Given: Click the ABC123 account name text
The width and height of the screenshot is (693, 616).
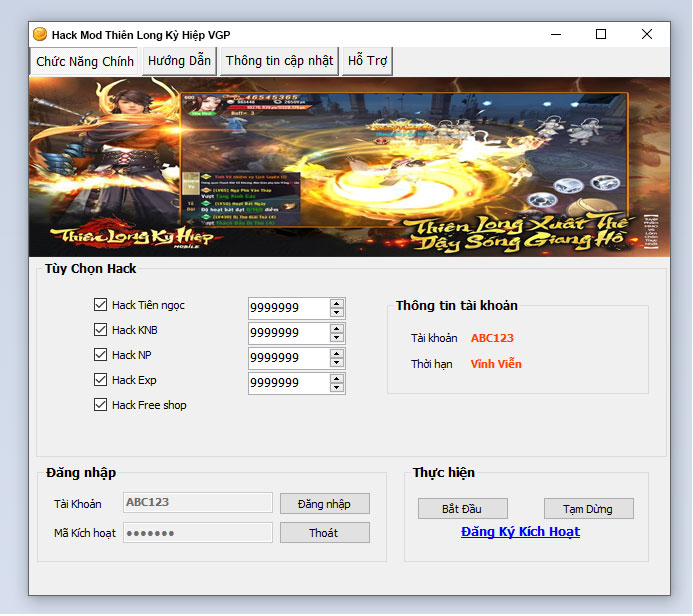Looking at the screenshot, I should (492, 338).
